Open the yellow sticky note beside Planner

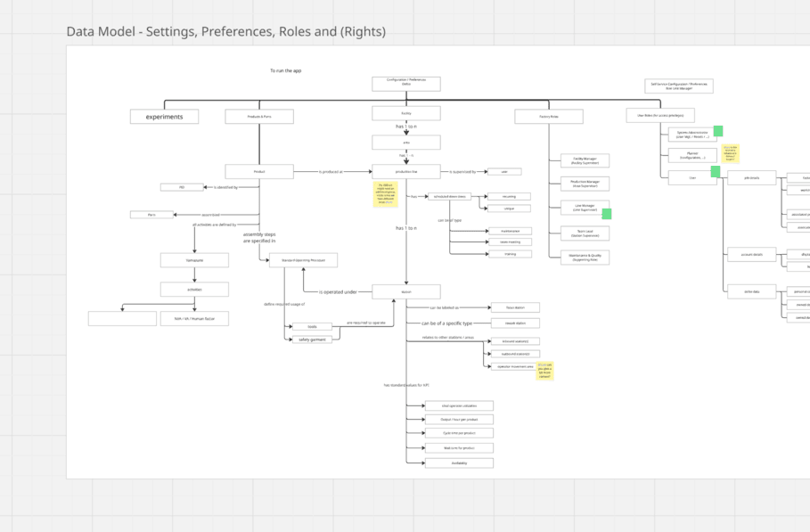(731, 153)
